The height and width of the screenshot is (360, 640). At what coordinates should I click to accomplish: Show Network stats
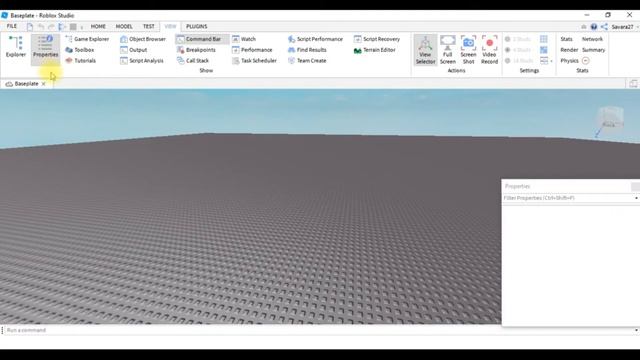(592, 39)
